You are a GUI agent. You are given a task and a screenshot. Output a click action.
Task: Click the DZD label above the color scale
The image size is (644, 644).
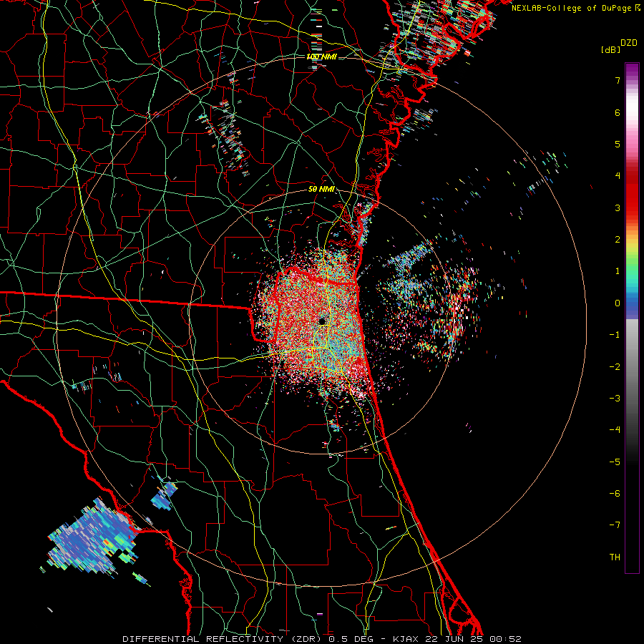click(629, 43)
